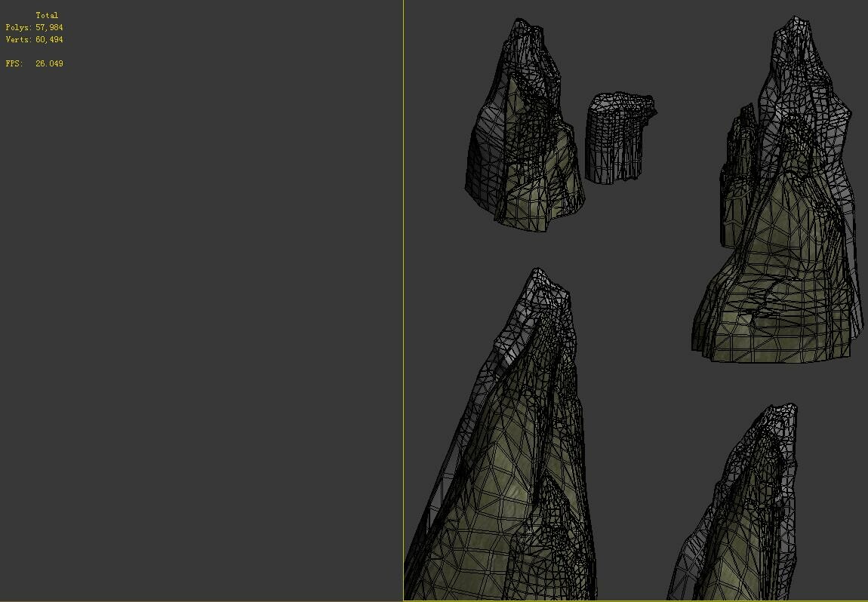Click the Verts count statistic text
This screenshot has width=868, height=602.
point(32,39)
